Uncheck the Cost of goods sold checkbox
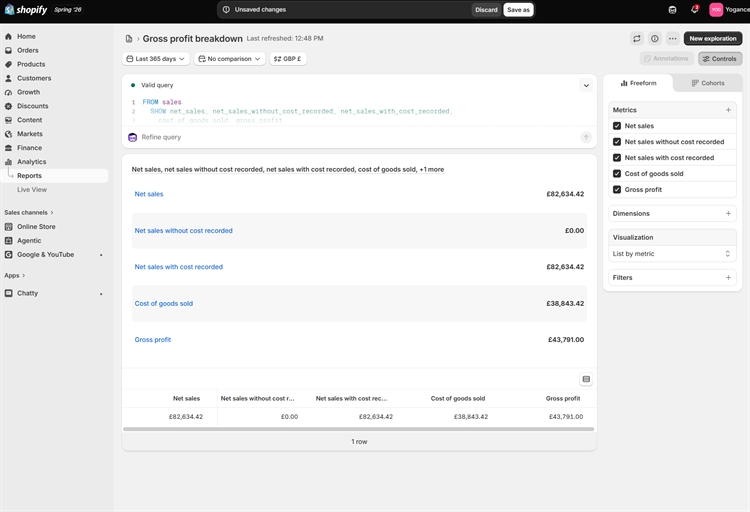 point(617,174)
